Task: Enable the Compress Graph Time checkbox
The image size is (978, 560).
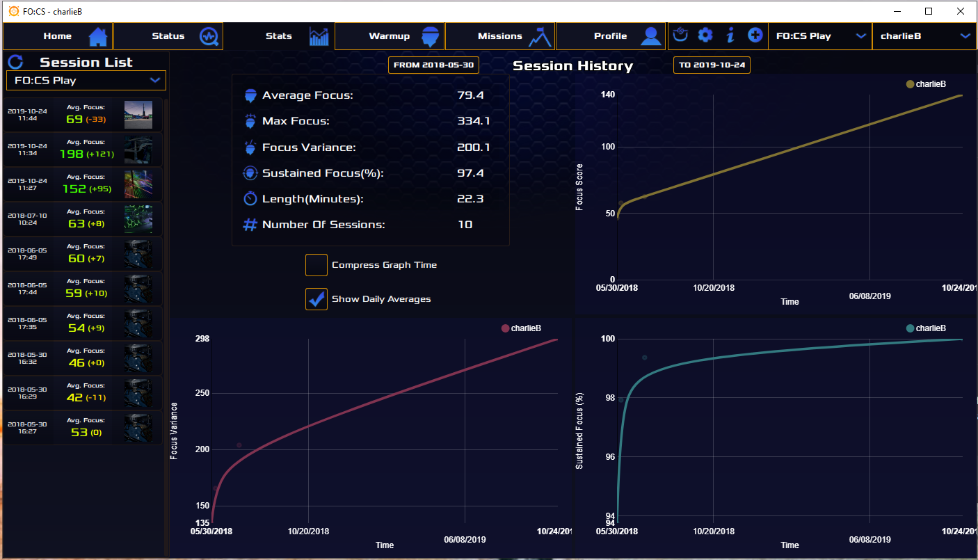Action: point(316,265)
